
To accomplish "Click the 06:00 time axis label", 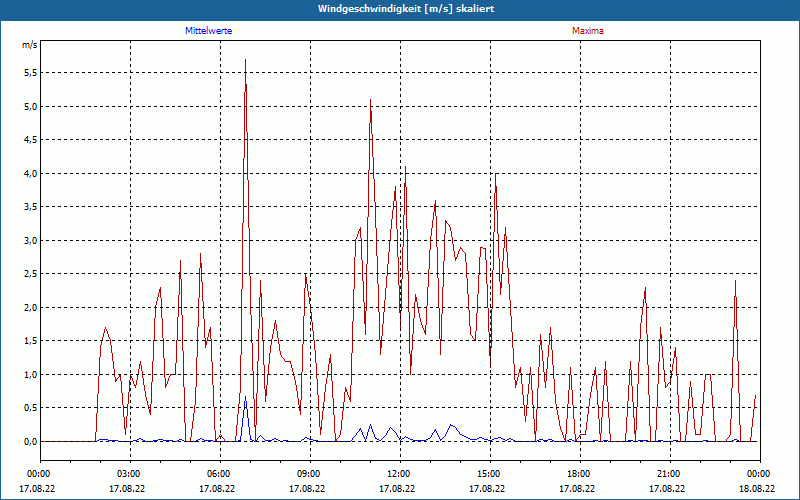I will 220,474.
